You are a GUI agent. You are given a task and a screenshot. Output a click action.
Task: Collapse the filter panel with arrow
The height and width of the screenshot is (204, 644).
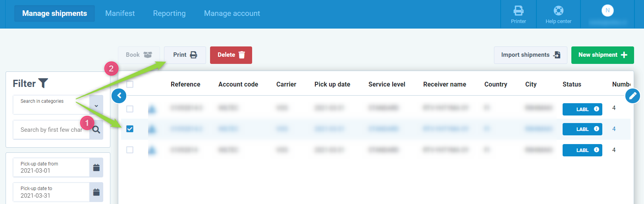(x=119, y=96)
